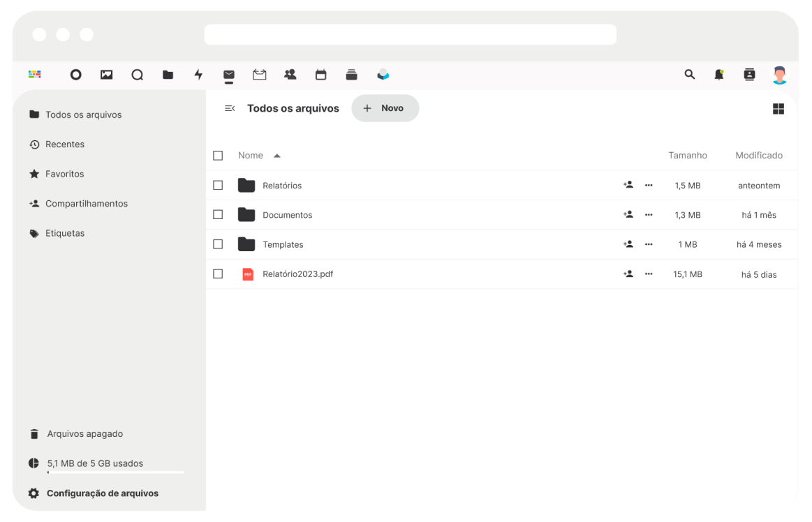The width and height of the screenshot is (812, 522).
Task: Open the Calendar app icon
Action: [320, 75]
